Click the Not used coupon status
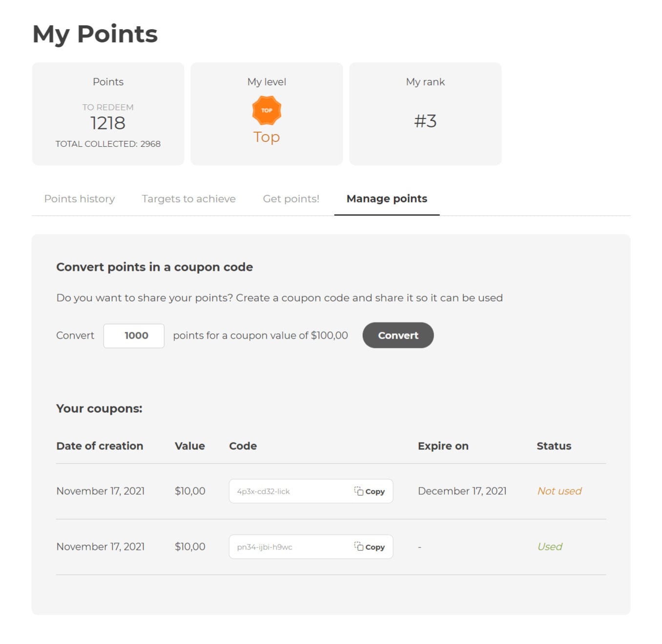The image size is (662, 644). click(x=559, y=491)
